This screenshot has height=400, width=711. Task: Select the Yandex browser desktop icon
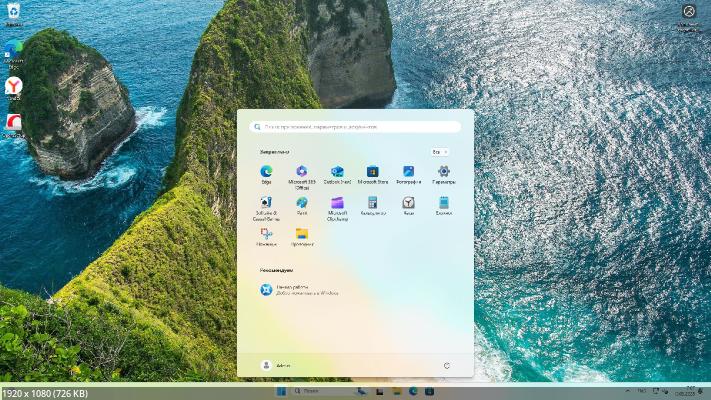(x=14, y=88)
